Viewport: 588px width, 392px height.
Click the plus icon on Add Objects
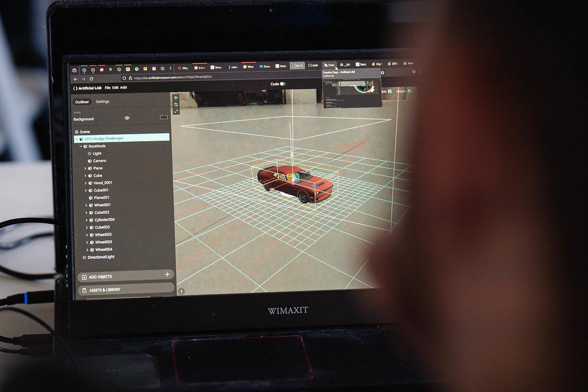[x=167, y=274]
